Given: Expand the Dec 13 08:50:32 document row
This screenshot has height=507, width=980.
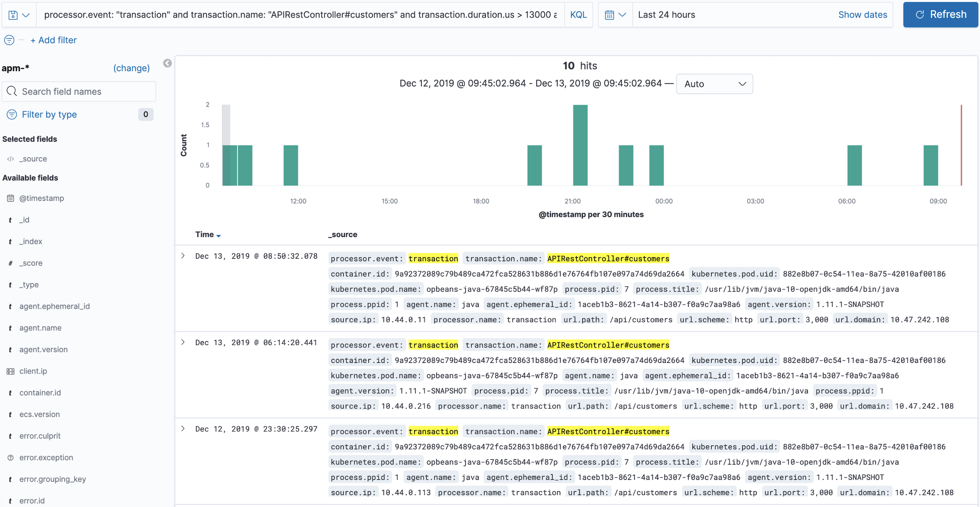Looking at the screenshot, I should pyautogui.click(x=183, y=256).
